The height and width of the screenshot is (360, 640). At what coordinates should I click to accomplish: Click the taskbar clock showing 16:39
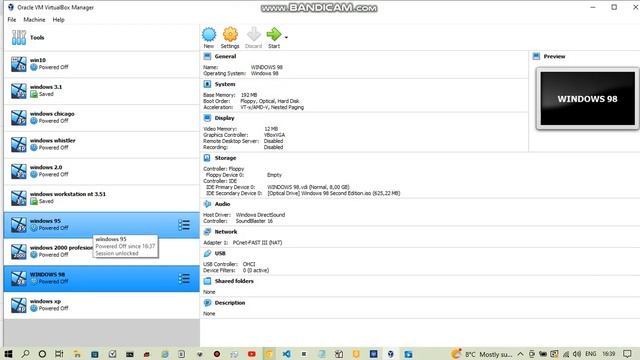pos(609,354)
